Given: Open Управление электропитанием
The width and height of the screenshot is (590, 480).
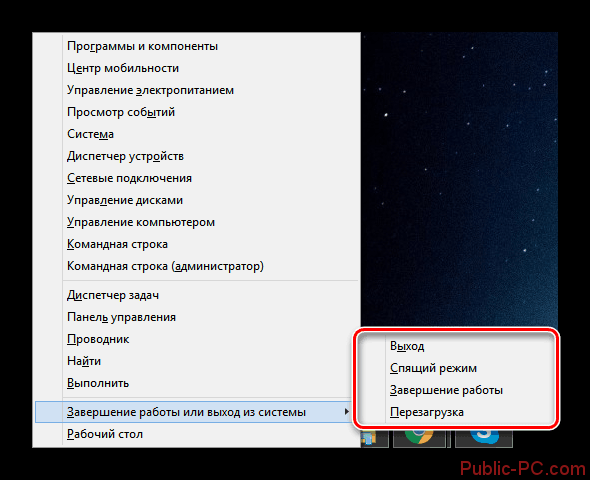Looking at the screenshot, I should click(x=150, y=90).
